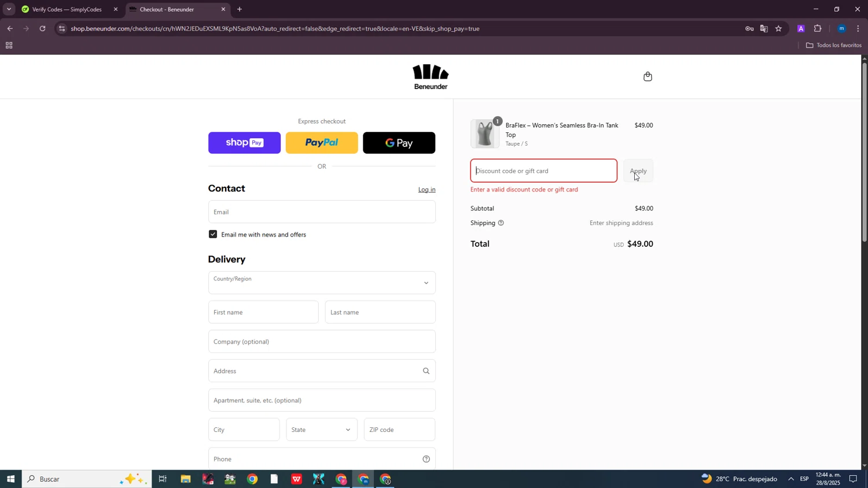
Task: Click the Apply discount button
Action: (x=638, y=171)
